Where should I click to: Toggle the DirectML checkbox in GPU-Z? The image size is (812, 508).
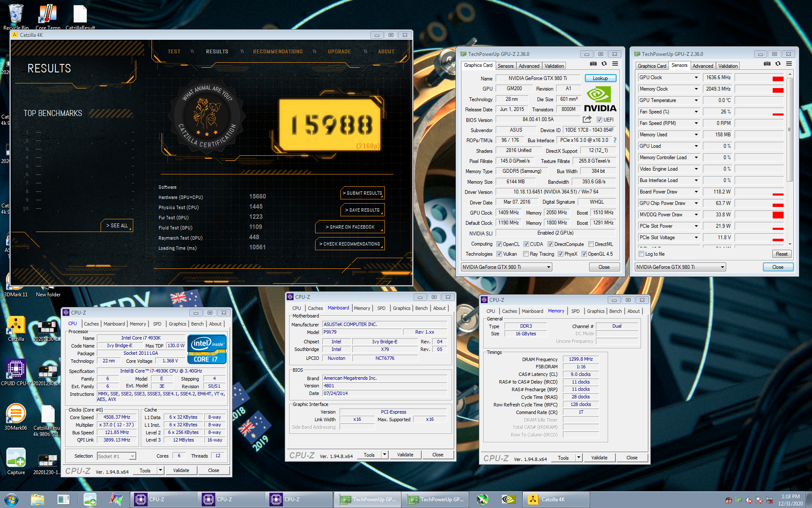[591, 244]
